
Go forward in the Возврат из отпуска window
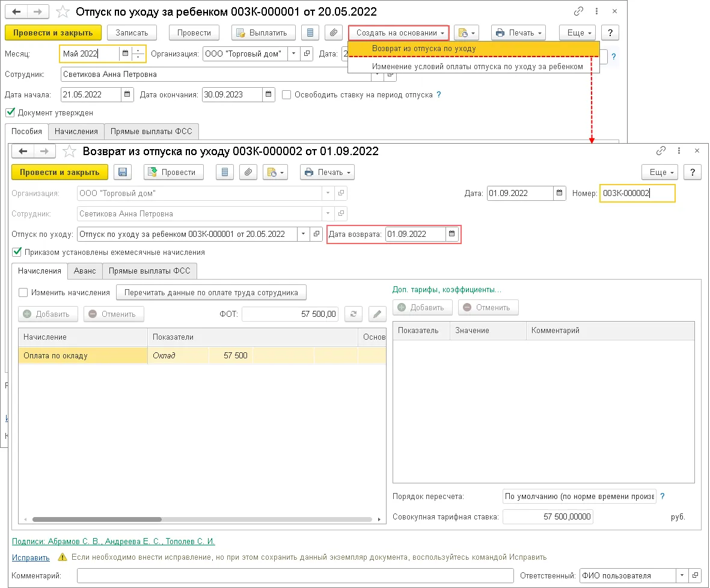click(44, 152)
